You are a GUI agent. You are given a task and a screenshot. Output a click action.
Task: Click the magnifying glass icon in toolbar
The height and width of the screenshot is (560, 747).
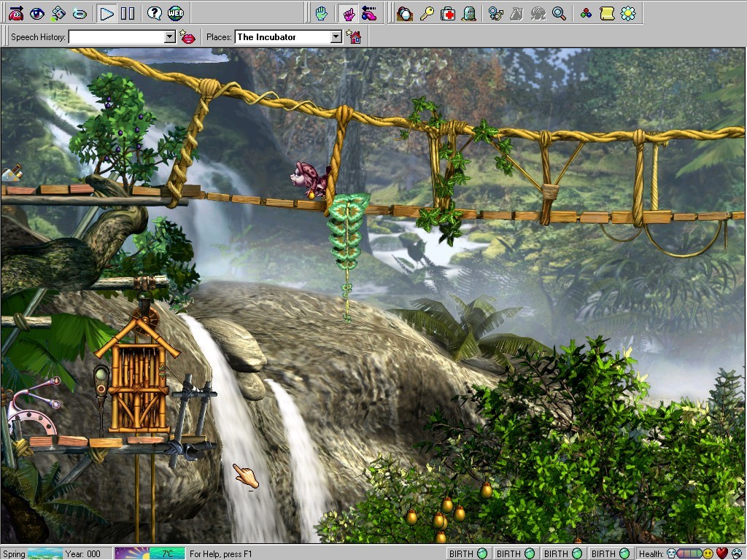(559, 13)
